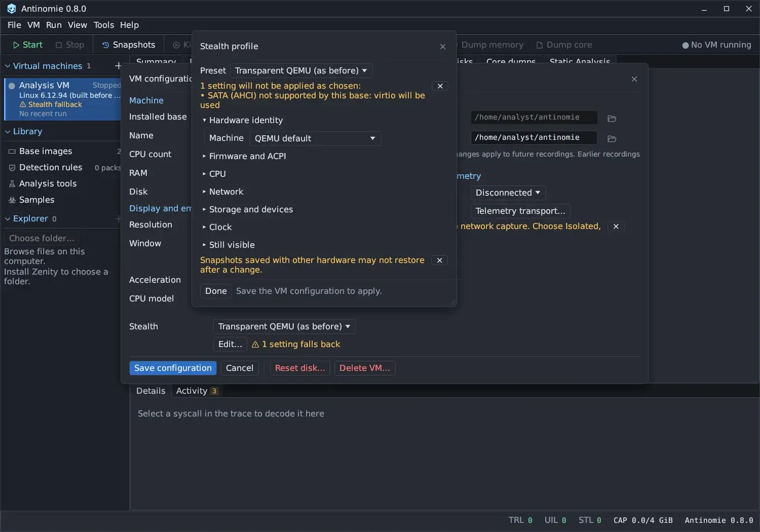Click the Analysis tools flask icon
Image resolution: width=760 pixels, height=532 pixels.
12,184
